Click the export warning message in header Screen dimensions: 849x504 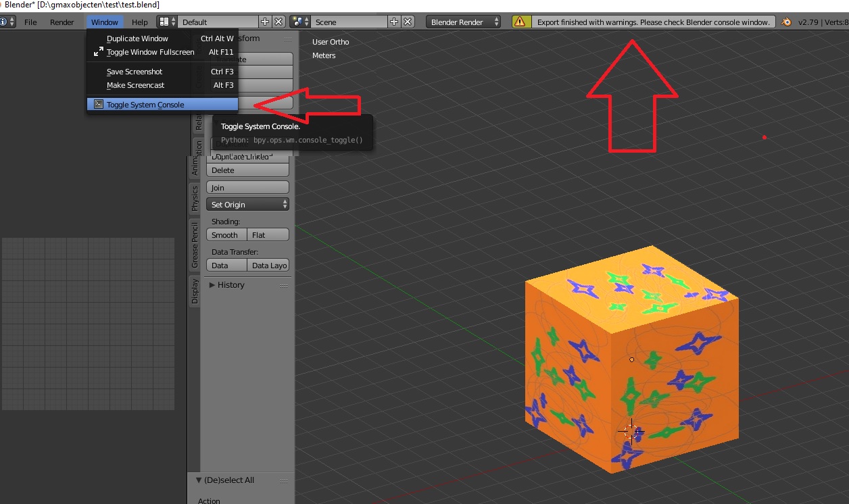[654, 22]
